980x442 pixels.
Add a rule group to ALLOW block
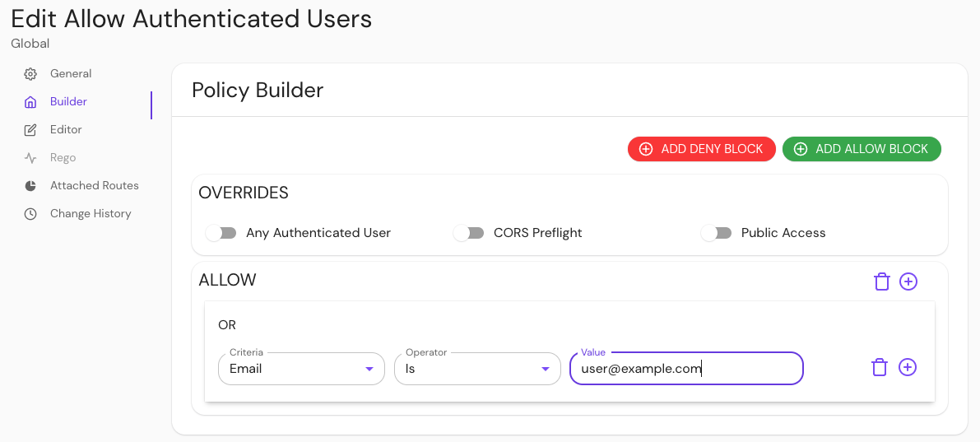(x=908, y=281)
